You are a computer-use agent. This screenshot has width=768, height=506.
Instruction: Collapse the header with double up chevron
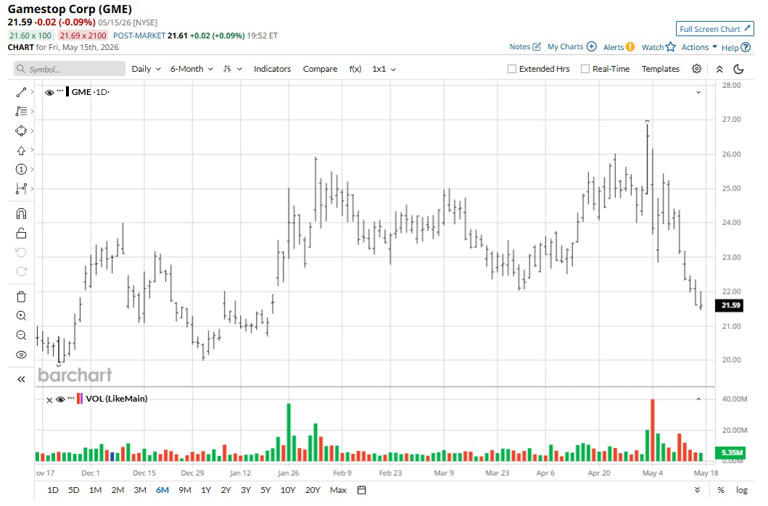tap(719, 69)
